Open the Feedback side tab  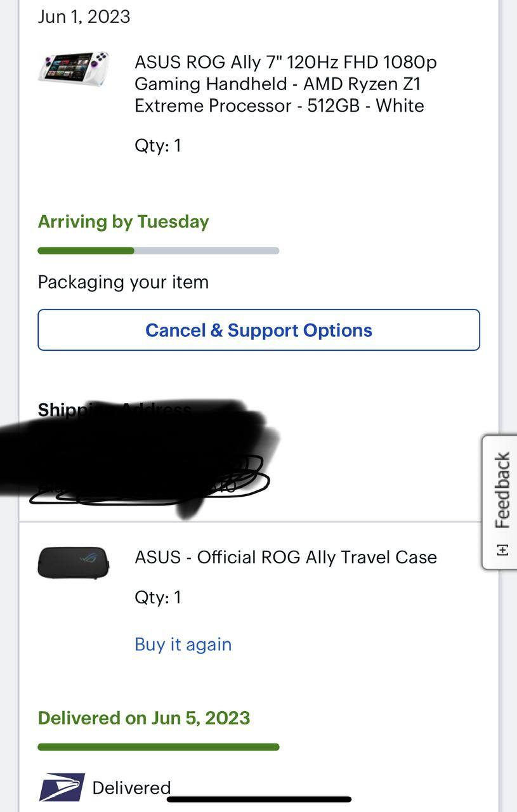coord(502,490)
